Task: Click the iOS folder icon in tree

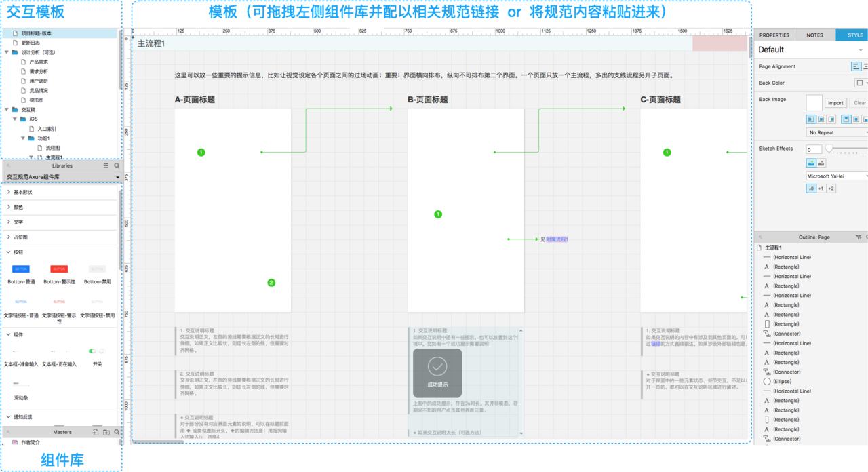Action: click(x=23, y=119)
